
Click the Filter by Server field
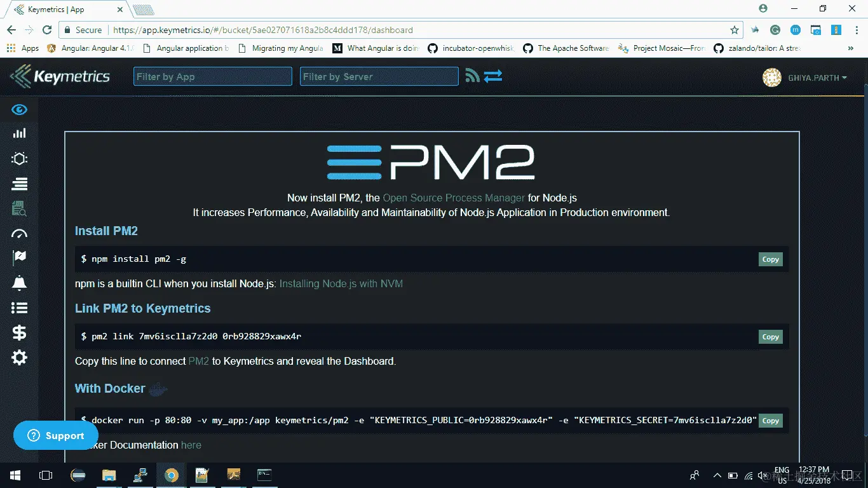379,76
